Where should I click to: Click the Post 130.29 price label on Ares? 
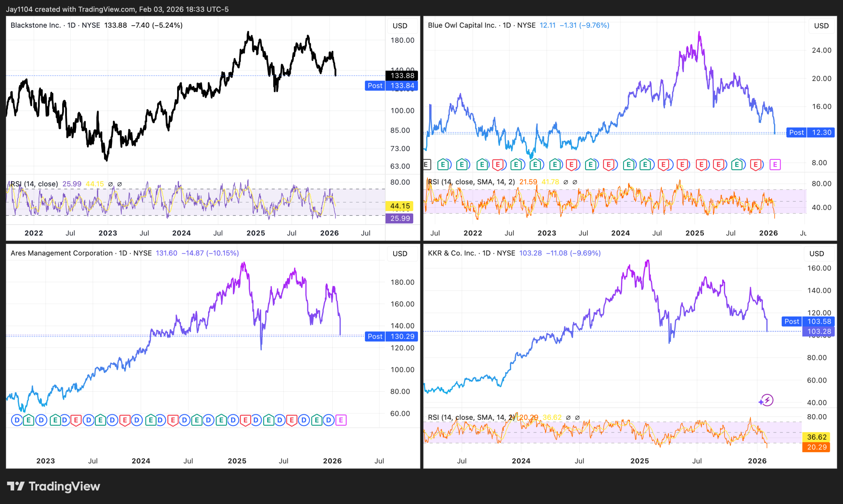tap(391, 336)
